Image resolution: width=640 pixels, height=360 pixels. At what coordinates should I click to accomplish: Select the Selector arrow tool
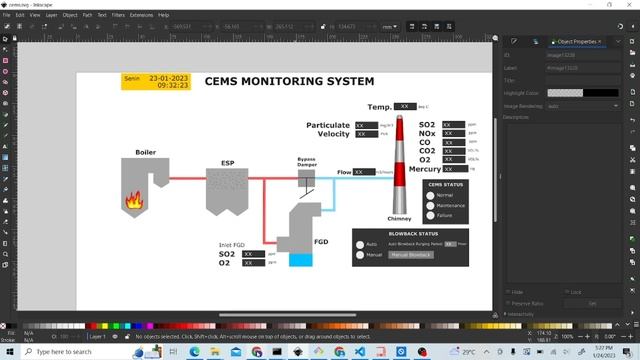(x=5, y=39)
